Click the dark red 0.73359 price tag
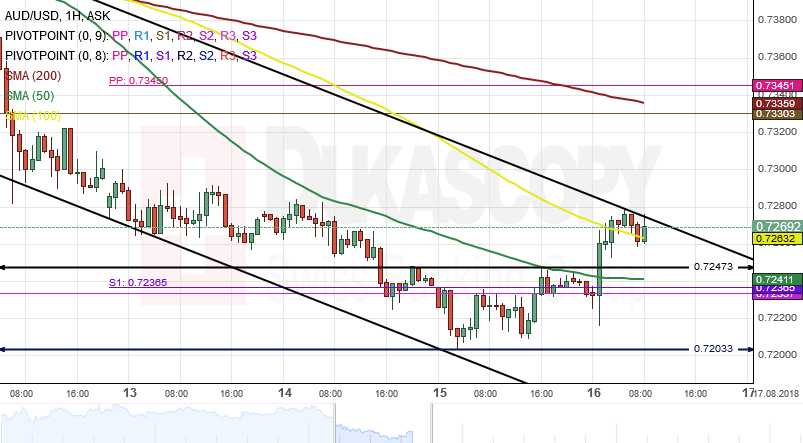 coord(776,103)
